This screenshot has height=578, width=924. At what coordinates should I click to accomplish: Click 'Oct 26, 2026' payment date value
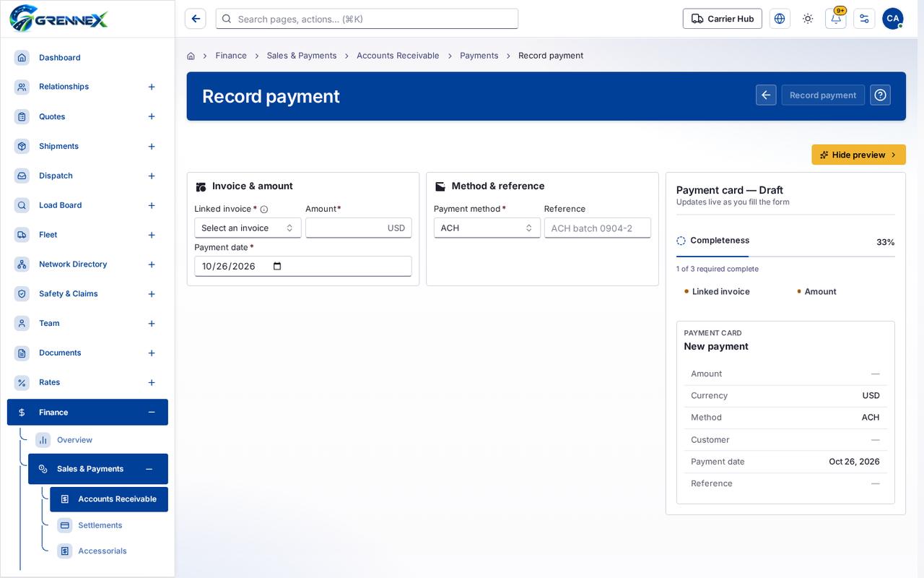[854, 462]
